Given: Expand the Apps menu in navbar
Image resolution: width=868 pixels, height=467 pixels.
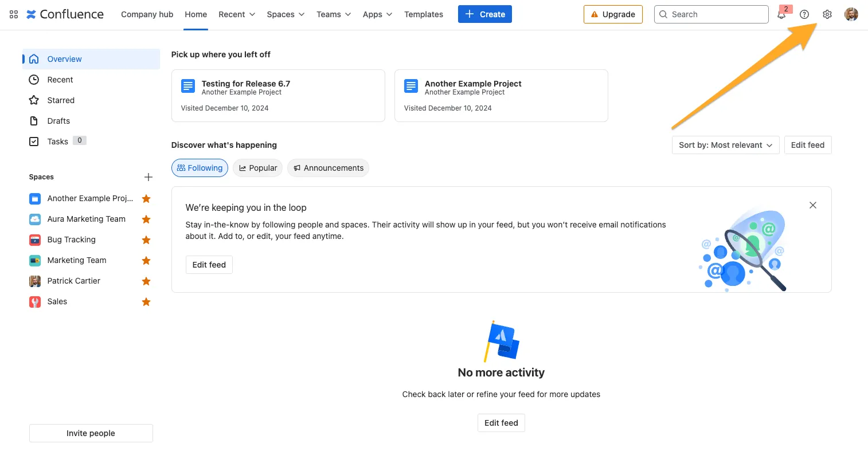Looking at the screenshot, I should (377, 14).
